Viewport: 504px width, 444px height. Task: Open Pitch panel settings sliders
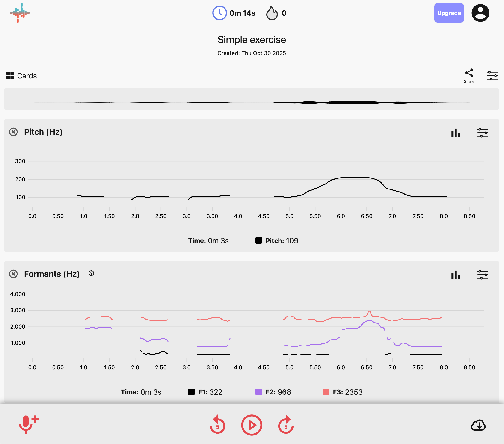click(x=482, y=133)
